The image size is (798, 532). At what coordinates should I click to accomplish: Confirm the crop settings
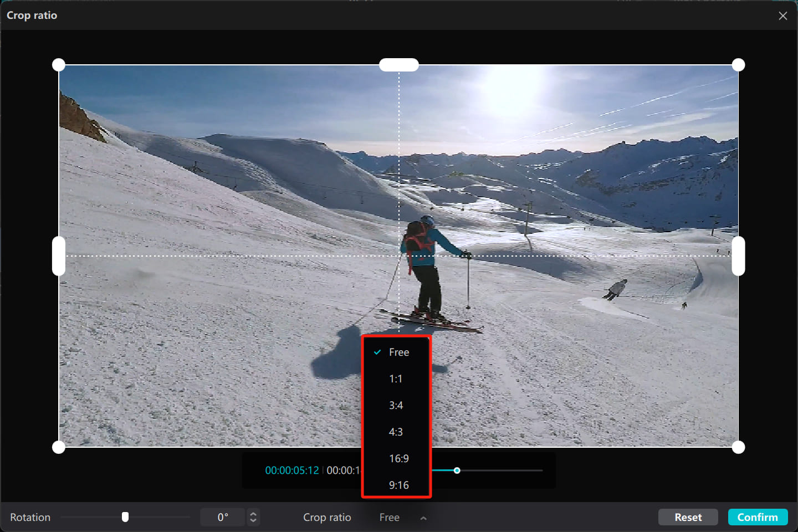click(x=758, y=517)
